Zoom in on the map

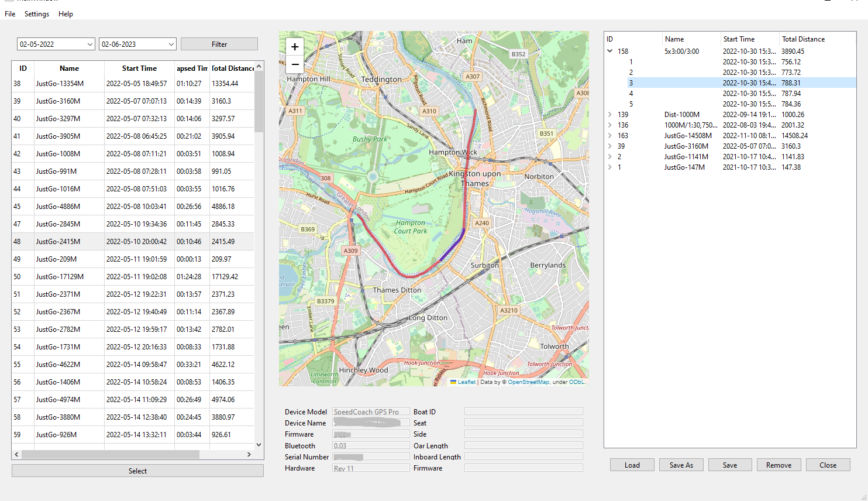[295, 47]
